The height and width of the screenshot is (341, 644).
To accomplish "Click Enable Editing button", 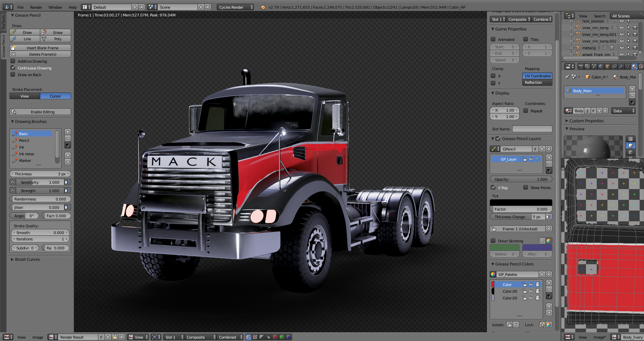I will point(40,112).
